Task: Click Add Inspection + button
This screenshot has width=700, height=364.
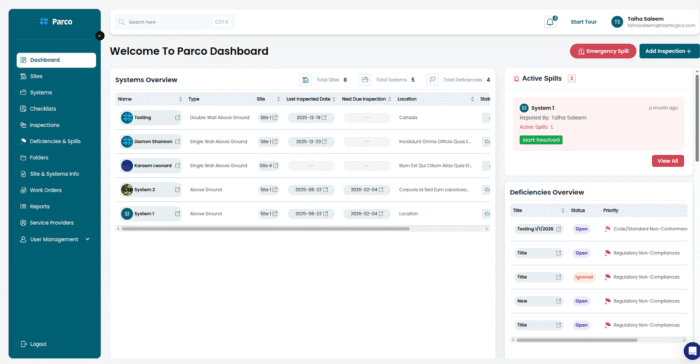Action: pos(669,51)
